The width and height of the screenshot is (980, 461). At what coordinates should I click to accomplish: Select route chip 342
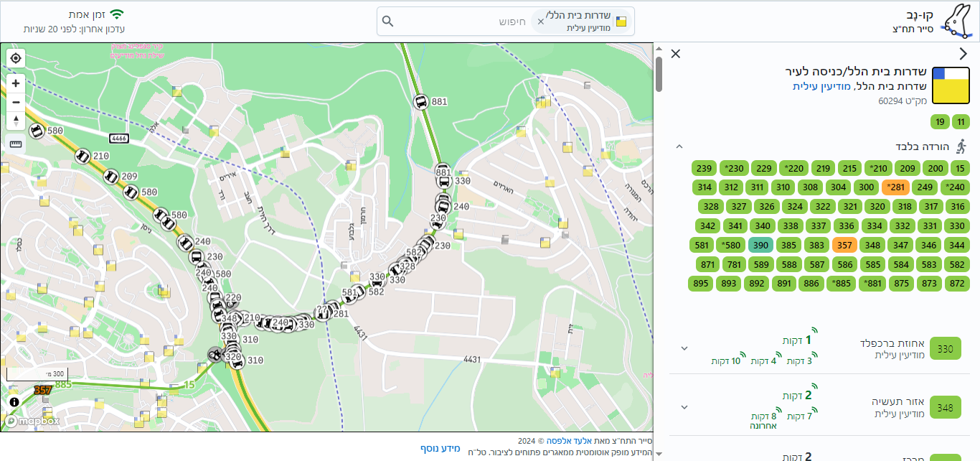click(707, 226)
